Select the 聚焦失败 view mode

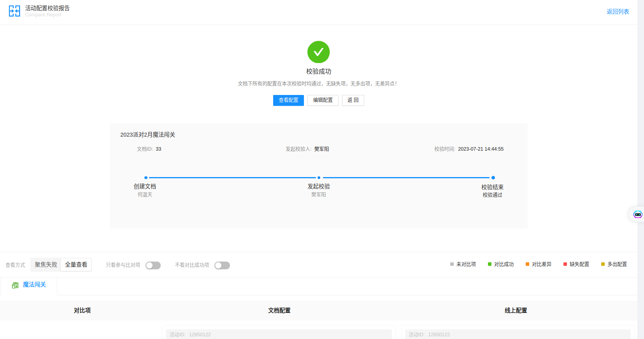tap(46, 265)
